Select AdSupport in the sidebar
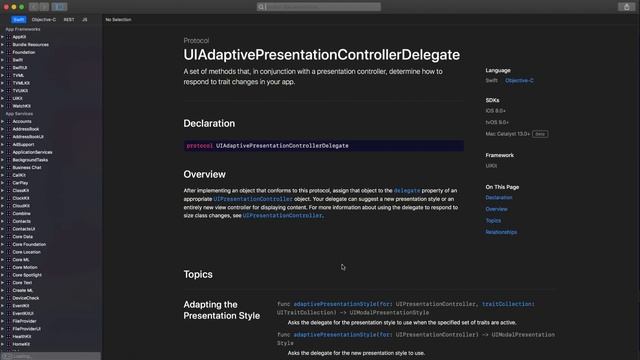This screenshot has height=360, width=640. (23, 144)
